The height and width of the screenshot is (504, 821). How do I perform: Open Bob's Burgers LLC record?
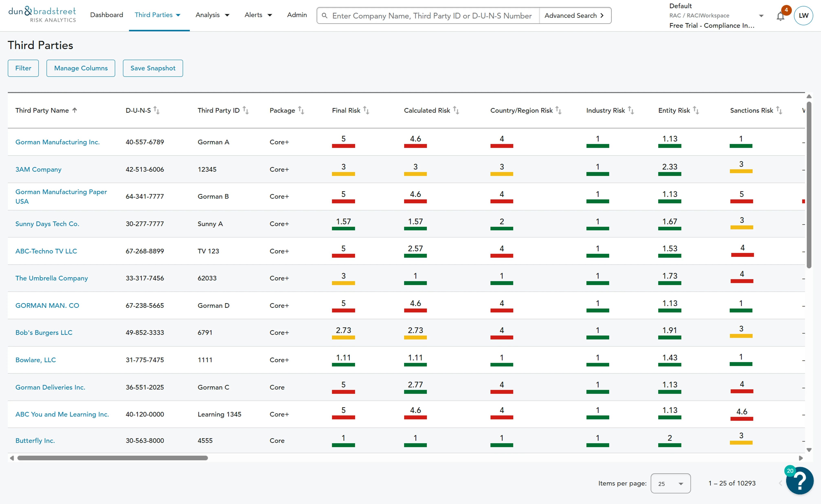(x=44, y=332)
